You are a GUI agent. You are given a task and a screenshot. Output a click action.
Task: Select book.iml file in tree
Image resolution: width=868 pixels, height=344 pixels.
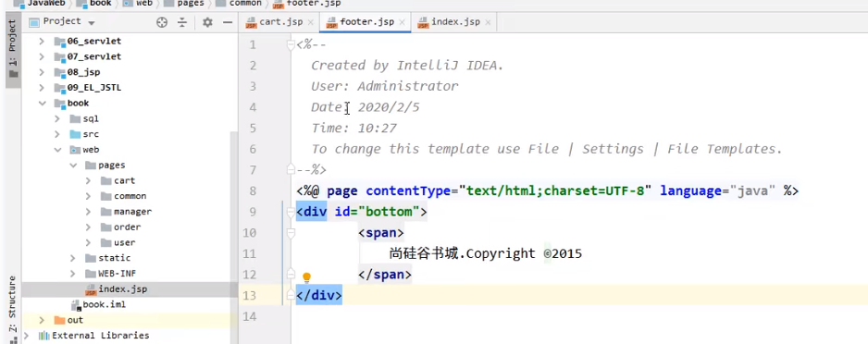click(x=104, y=304)
